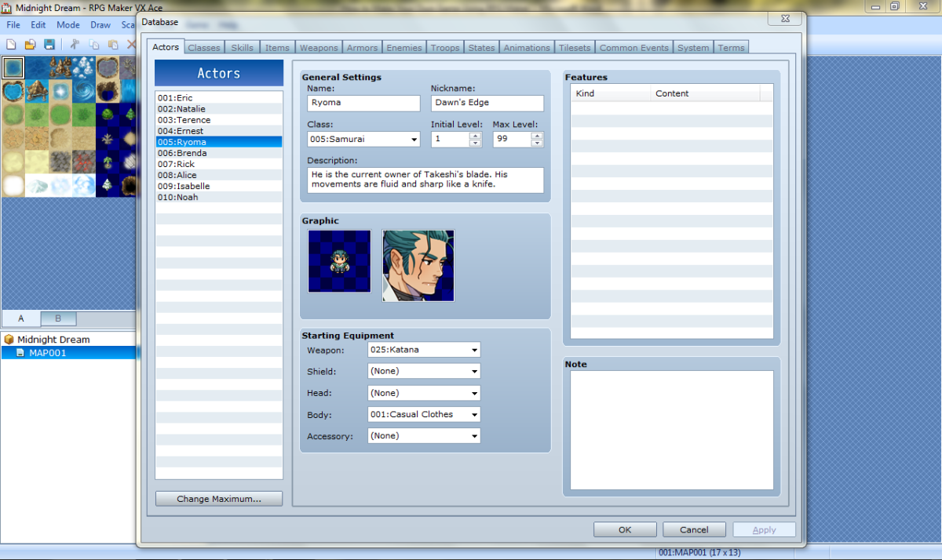
Task: Click the Save Project floppy disk icon
Action: (49, 45)
